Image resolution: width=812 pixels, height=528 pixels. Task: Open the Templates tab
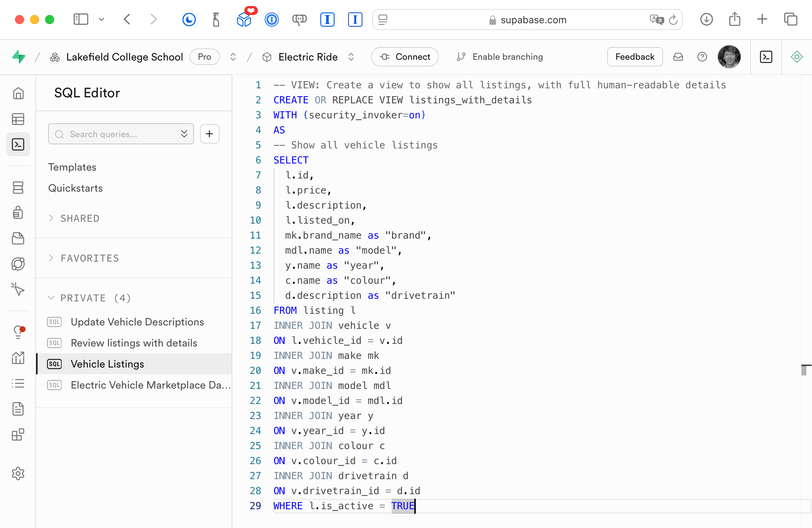(x=72, y=167)
